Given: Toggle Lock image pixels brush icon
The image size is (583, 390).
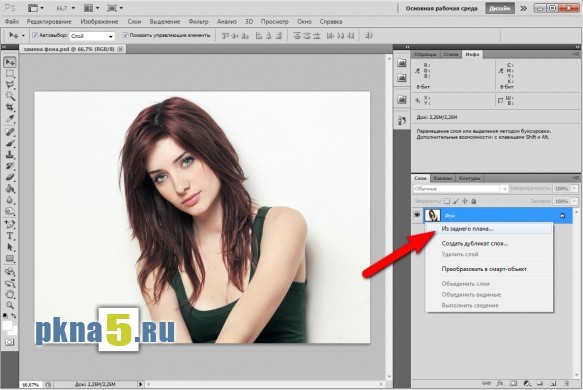Looking at the screenshot, I should pyautogui.click(x=456, y=201).
